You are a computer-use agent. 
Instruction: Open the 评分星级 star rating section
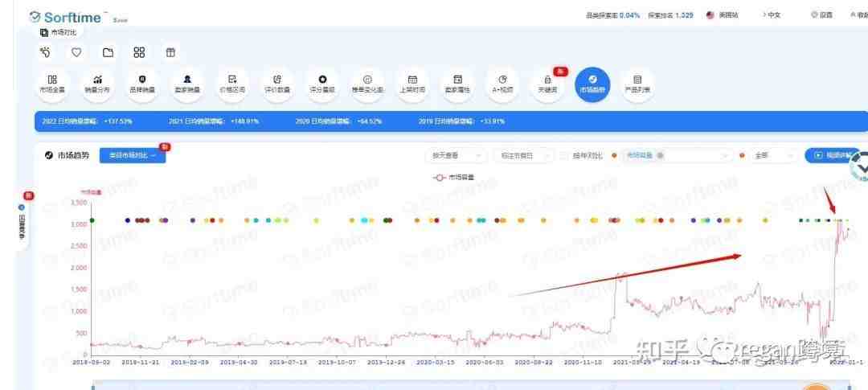pyautogui.click(x=322, y=84)
